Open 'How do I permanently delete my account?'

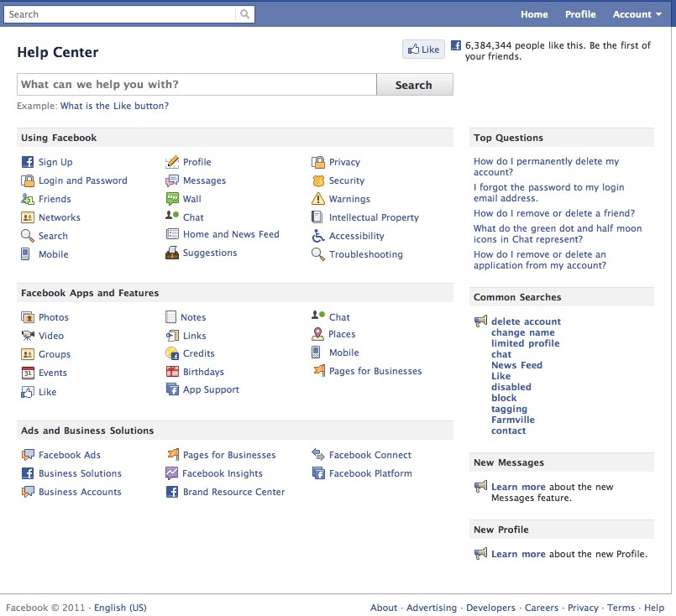pos(546,167)
